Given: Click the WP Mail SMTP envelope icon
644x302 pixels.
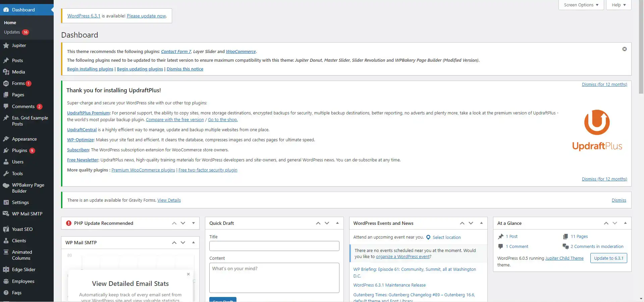Looking at the screenshot, I should pyautogui.click(x=6, y=214).
